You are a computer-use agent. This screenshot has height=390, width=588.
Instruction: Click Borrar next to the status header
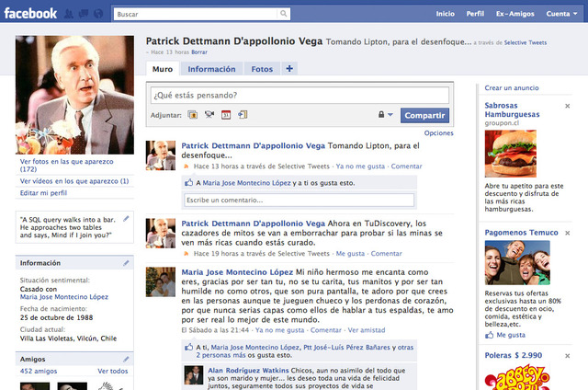pyautogui.click(x=199, y=52)
